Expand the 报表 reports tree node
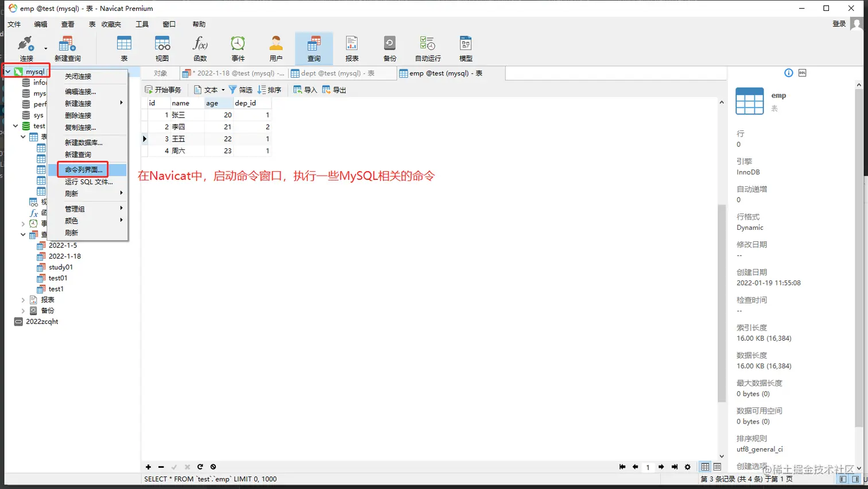Screen dimensions: 868x489 [23, 300]
